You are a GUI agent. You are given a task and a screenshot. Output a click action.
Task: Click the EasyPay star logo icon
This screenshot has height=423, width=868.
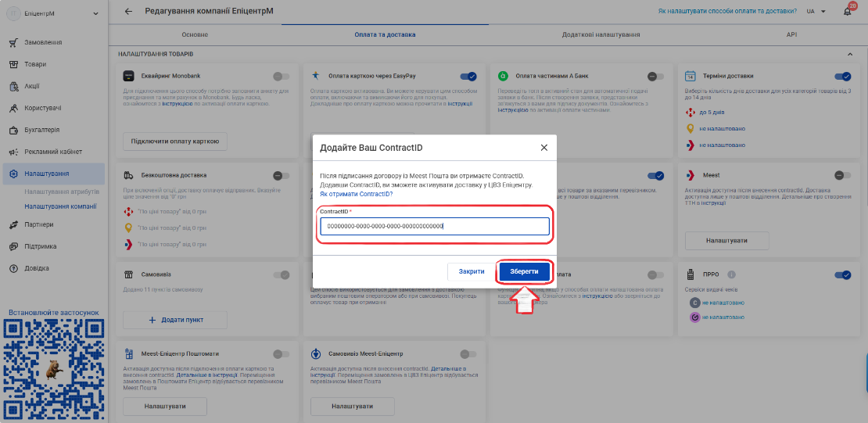click(x=316, y=75)
